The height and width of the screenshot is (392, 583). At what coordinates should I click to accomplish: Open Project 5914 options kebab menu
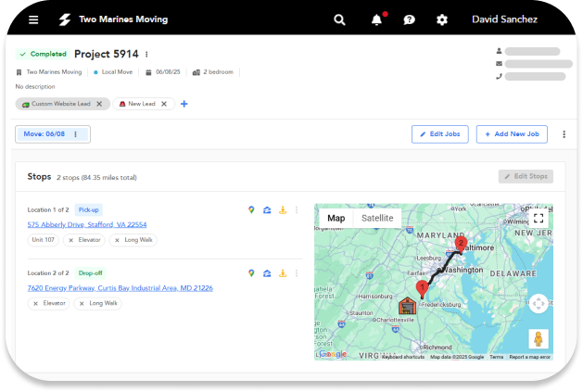click(x=146, y=55)
